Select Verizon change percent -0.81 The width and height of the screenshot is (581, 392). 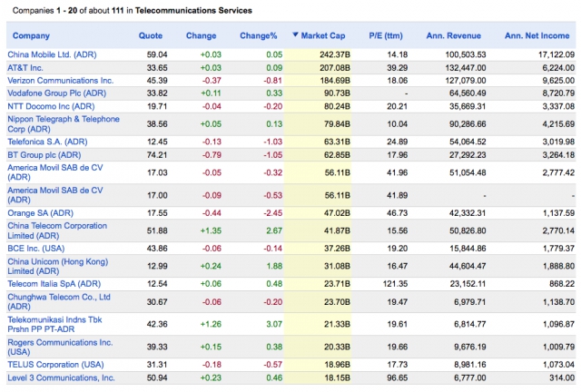(272, 81)
